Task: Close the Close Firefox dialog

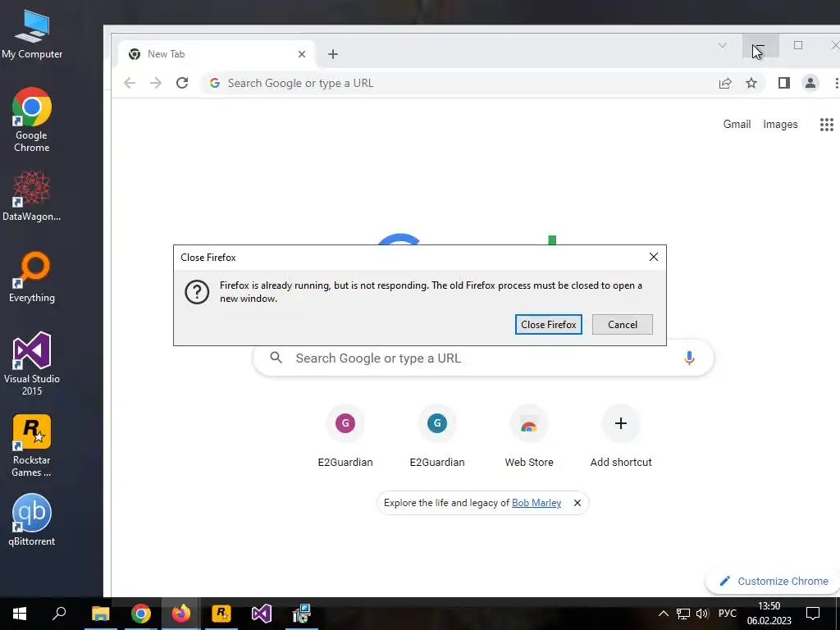Action: coord(654,257)
